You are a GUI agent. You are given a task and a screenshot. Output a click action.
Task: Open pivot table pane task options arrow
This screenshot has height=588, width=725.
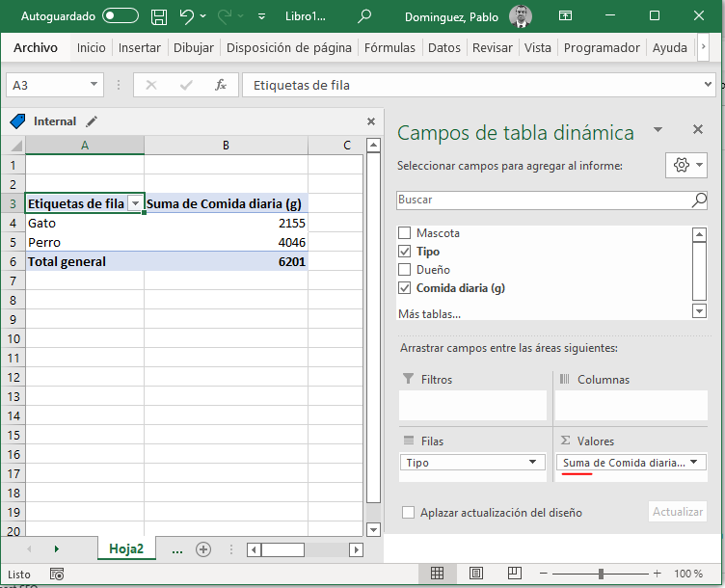coord(658,130)
